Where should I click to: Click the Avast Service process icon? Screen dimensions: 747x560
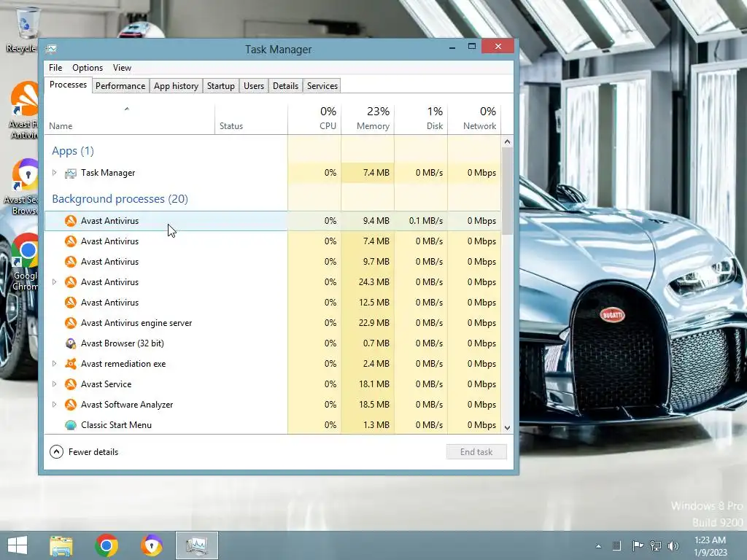pyautogui.click(x=71, y=384)
